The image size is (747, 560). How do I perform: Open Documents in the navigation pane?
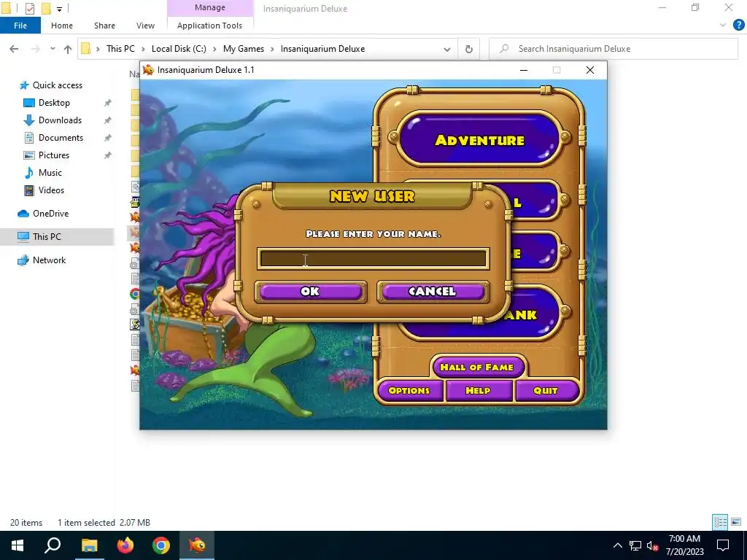click(x=61, y=138)
